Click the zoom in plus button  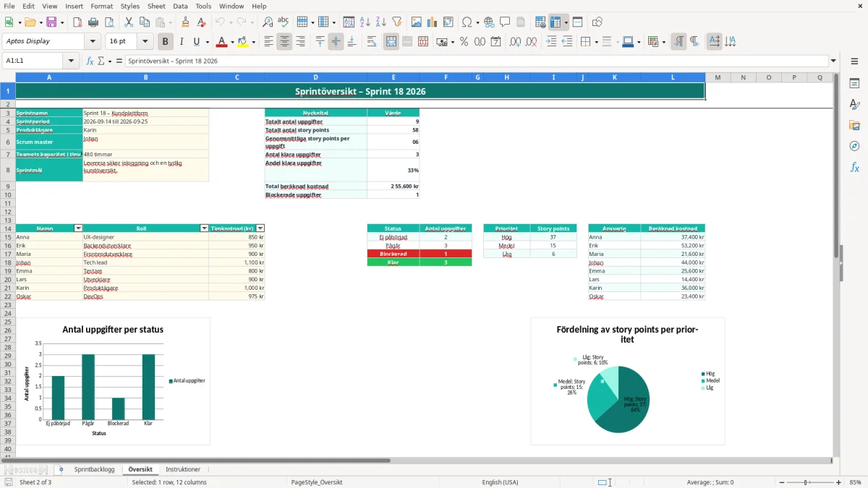pyautogui.click(x=838, y=482)
